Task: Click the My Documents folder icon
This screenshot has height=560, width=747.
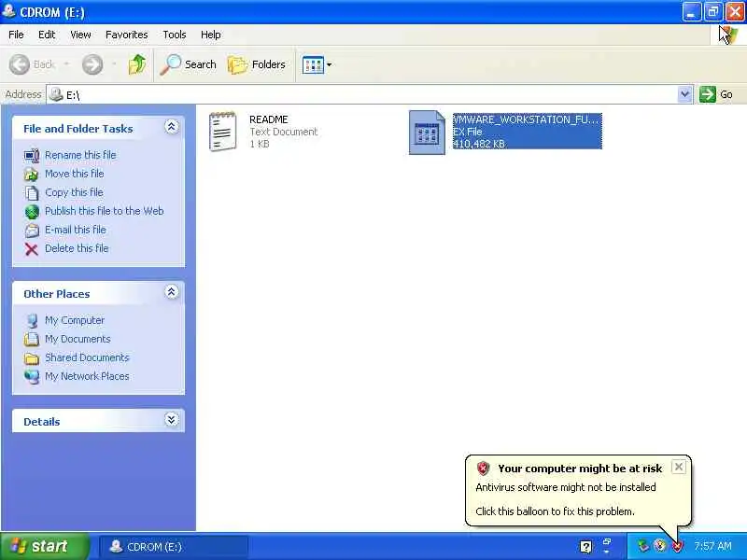Action: pyautogui.click(x=32, y=339)
